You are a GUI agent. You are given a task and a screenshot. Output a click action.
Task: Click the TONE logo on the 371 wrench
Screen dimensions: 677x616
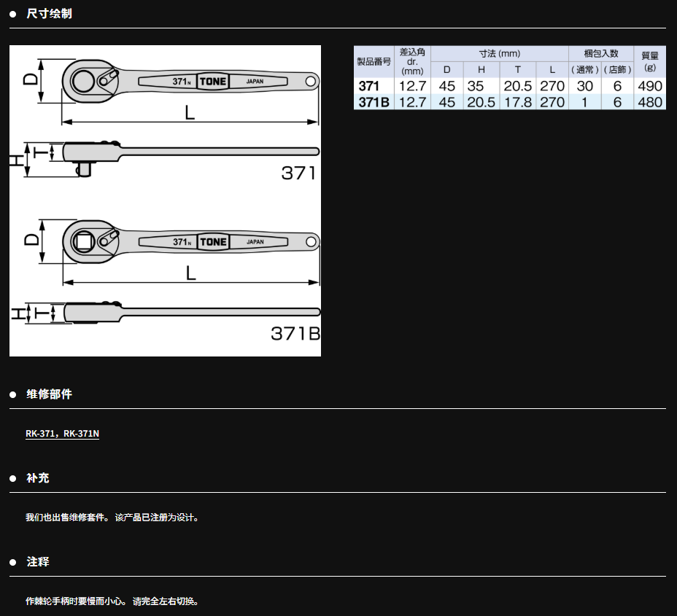point(213,81)
